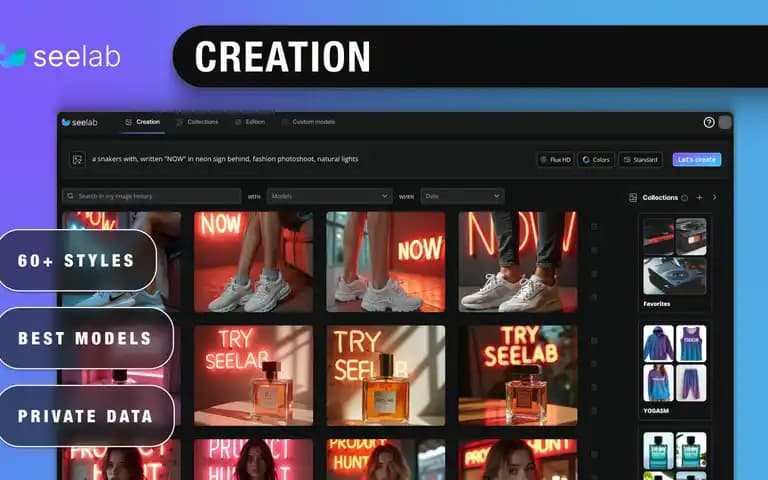Open the purple pants image in YOGASM collection

coord(691,383)
